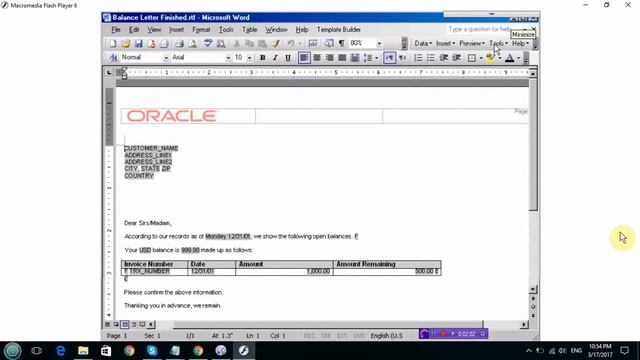Click the F TRX_NUMBER table cell
640x360 pixels.
pyautogui.click(x=154, y=271)
